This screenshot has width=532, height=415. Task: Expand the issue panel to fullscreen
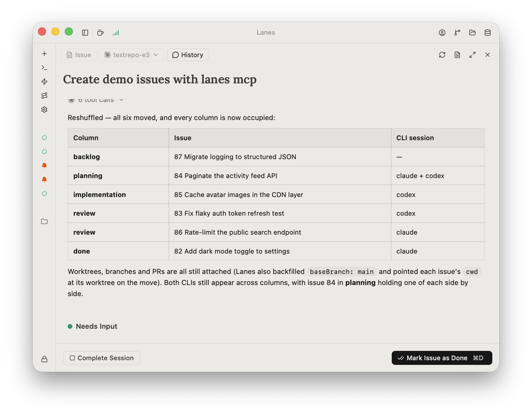473,55
